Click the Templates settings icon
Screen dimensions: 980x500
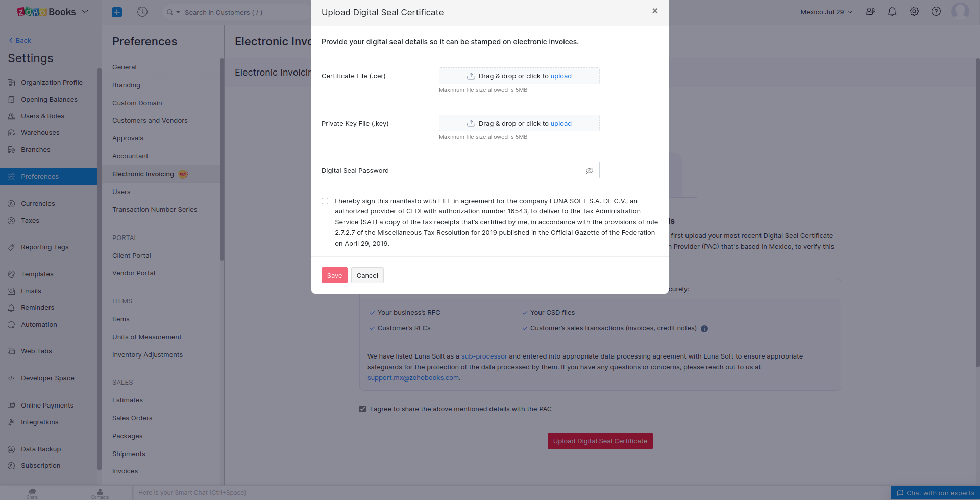tap(11, 274)
